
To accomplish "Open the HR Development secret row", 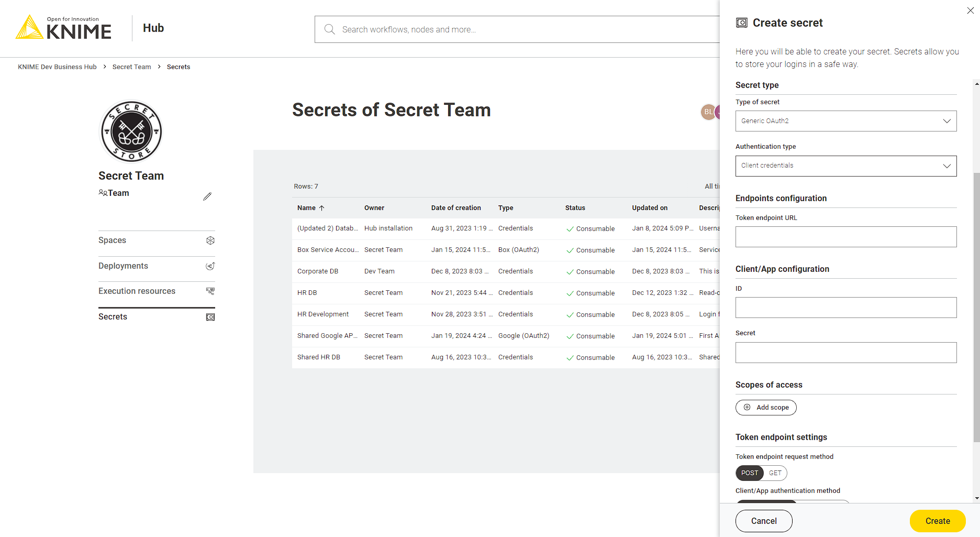I will [x=506, y=314].
